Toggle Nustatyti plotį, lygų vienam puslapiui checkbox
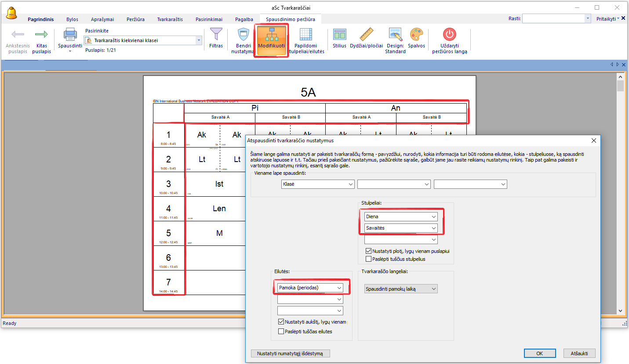This screenshot has height=364, width=629. coord(369,251)
